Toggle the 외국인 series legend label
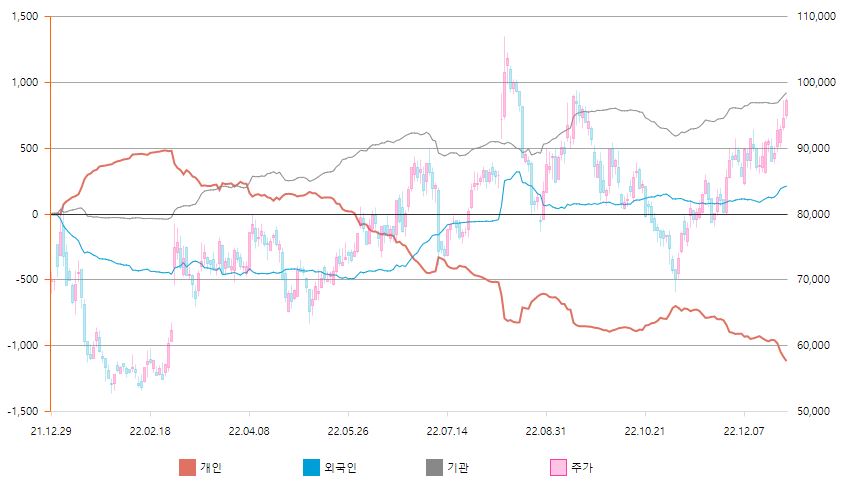Image resolution: width=846 pixels, height=486 pixels. click(340, 467)
